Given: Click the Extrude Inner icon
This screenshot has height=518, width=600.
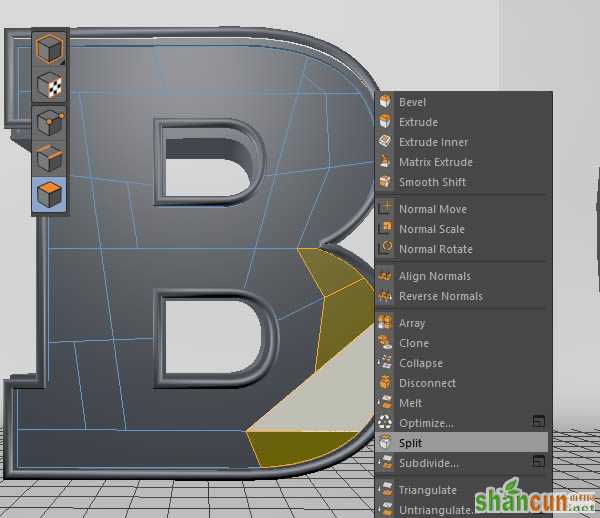Looking at the screenshot, I should (x=385, y=142).
